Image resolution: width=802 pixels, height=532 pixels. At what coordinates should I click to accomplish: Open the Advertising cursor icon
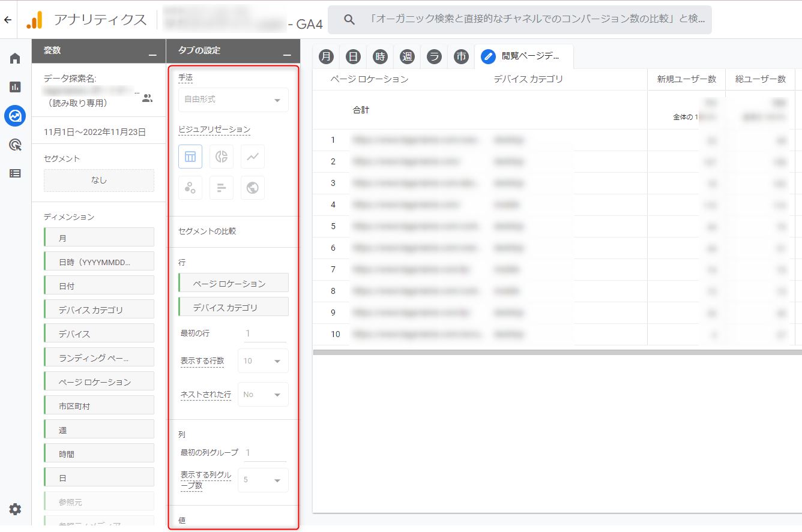point(15,145)
